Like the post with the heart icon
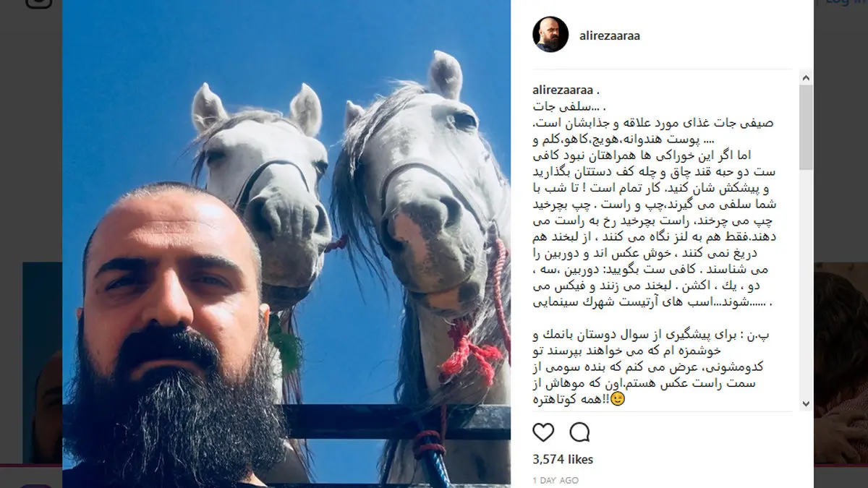The image size is (868, 488). (x=543, y=432)
